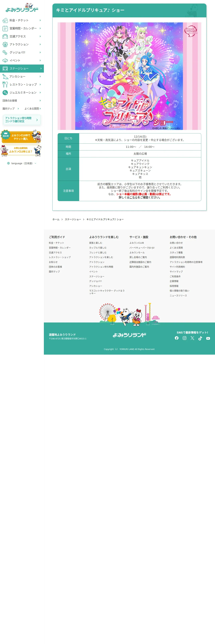The height and width of the screenshot is (644, 215).
Task: Open footer link お問い合わせ
Action: point(176,243)
